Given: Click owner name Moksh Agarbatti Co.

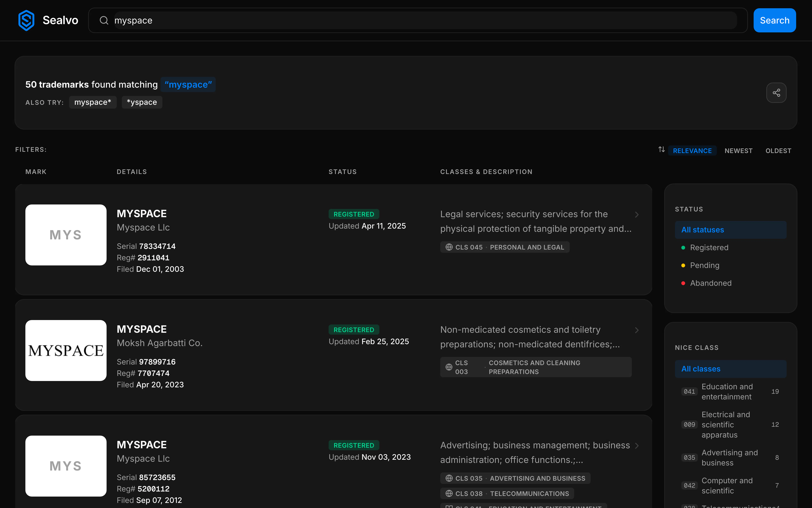Looking at the screenshot, I should coord(160,343).
